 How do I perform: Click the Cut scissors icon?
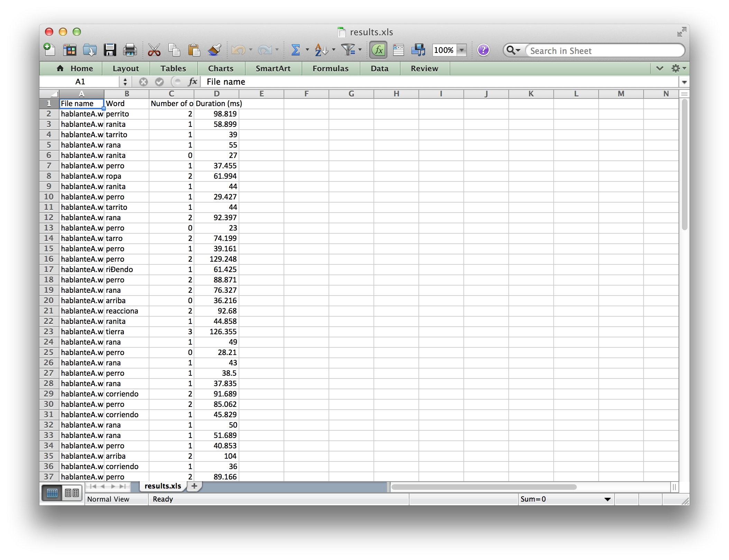pos(154,50)
